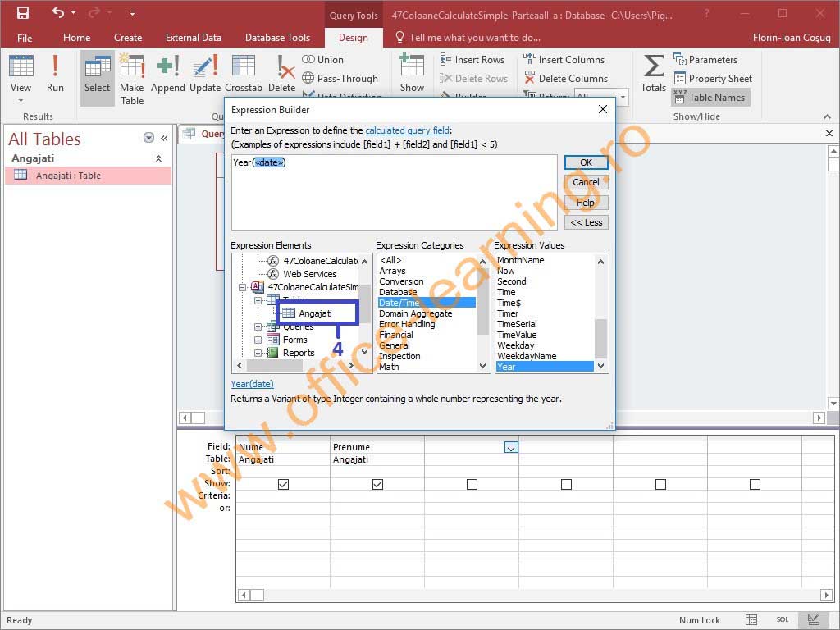Collapse the Angajati group in navigation pane
This screenshot has width=840, height=630.
tap(158, 158)
